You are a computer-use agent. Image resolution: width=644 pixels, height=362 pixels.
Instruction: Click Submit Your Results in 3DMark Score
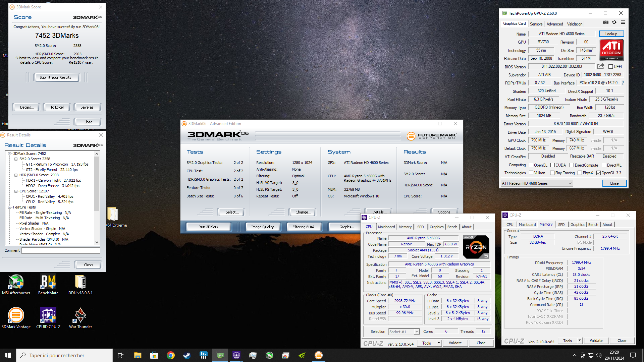[x=57, y=77]
